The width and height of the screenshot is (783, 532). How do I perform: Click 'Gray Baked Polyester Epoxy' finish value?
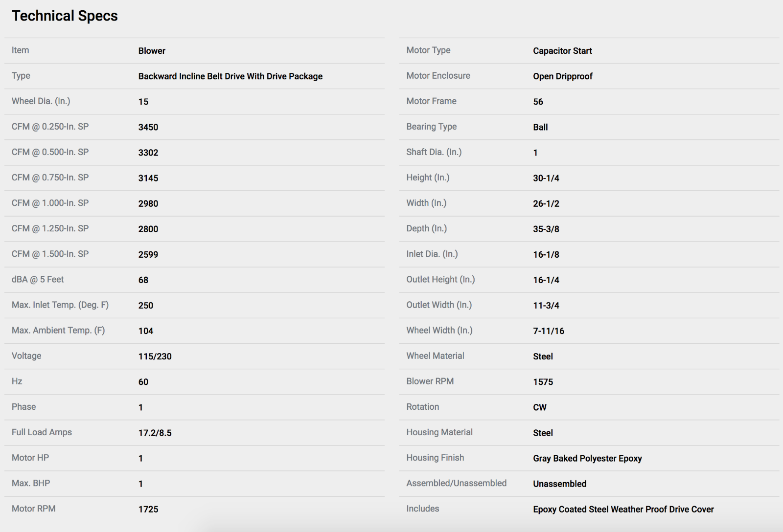587,459
